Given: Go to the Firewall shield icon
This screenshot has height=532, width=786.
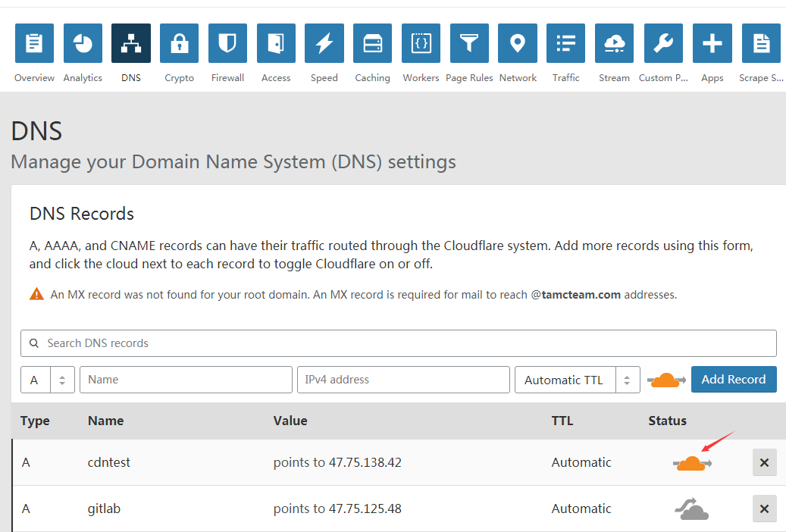Looking at the screenshot, I should pos(227,43).
